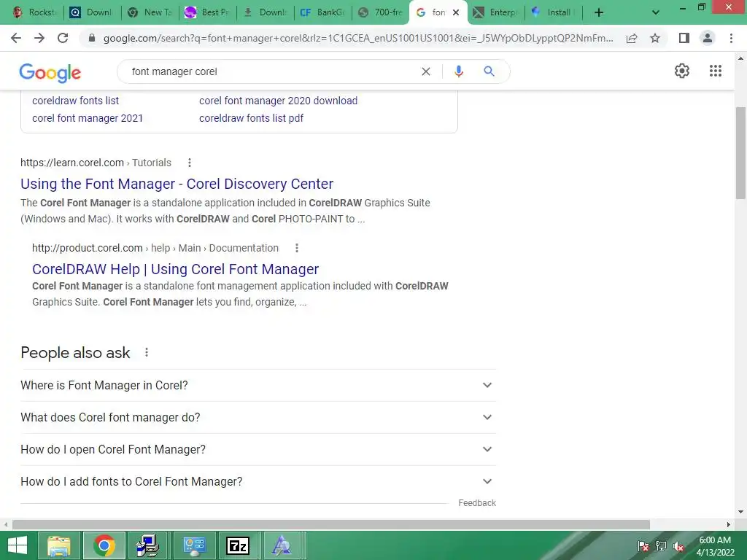Click the muted volume tray icon
Screen dimensions: 747x560
coord(678,546)
